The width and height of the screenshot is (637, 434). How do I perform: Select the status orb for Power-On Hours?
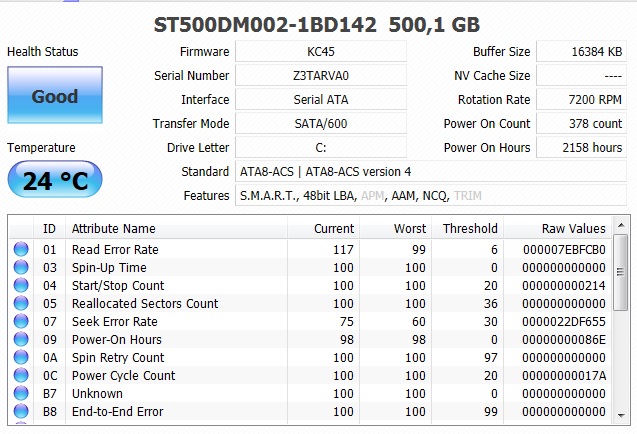(x=21, y=339)
